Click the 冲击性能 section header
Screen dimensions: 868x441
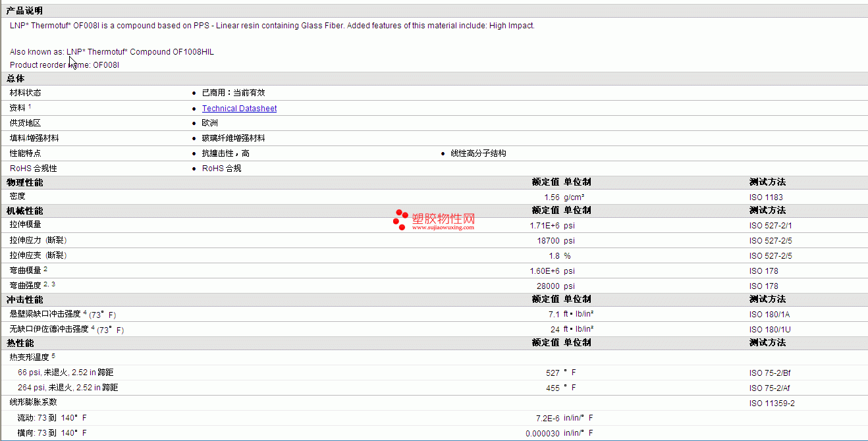click(x=24, y=299)
